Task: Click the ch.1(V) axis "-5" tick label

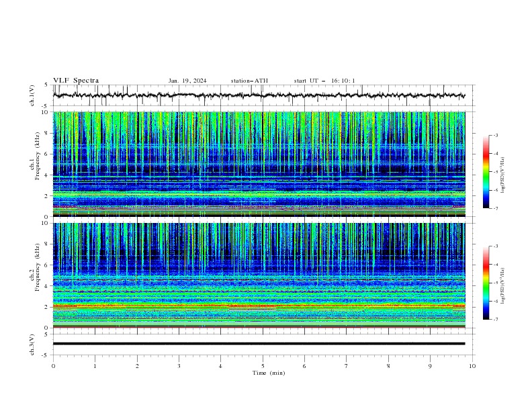Action: (46, 106)
